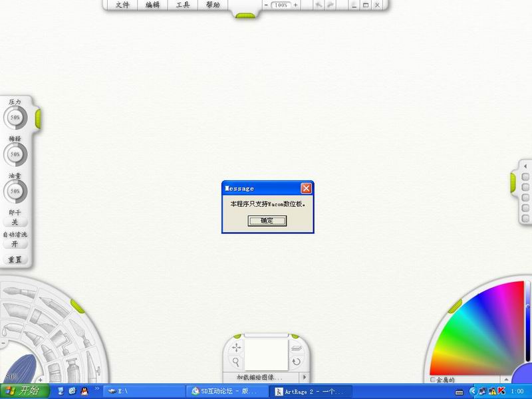Image resolution: width=532 pixels, height=399 pixels.
Task: Click first blank button in right panel
Action: tap(525, 177)
